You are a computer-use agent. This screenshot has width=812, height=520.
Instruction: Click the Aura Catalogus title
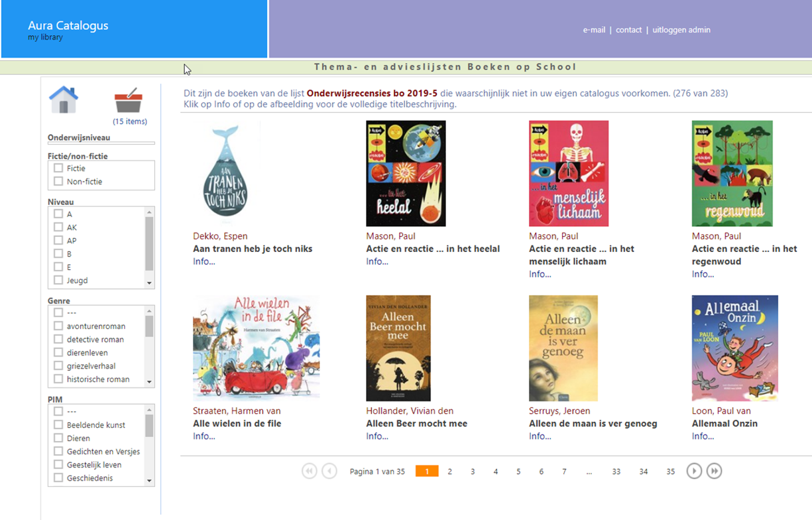pos(68,25)
